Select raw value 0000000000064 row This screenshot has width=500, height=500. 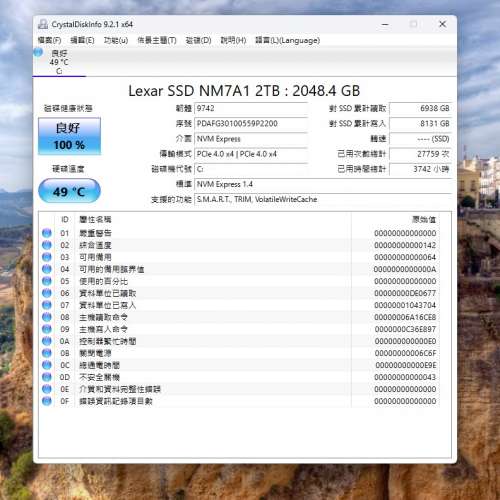click(x=405, y=257)
